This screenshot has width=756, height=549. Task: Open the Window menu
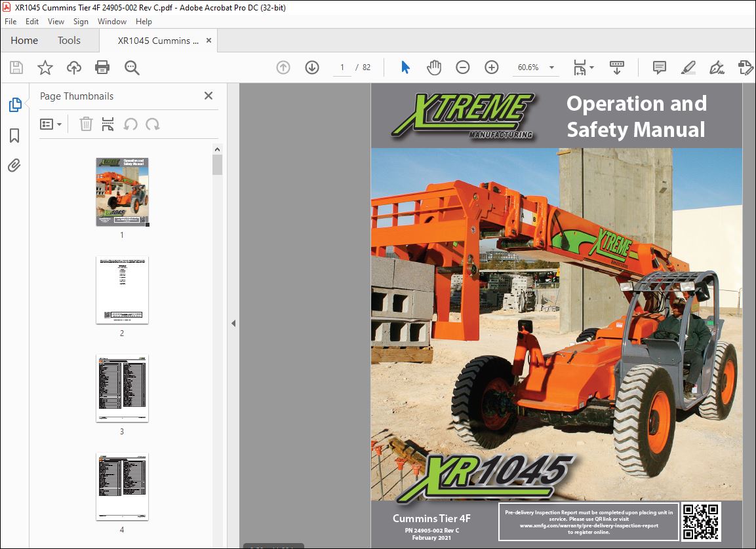pos(112,22)
